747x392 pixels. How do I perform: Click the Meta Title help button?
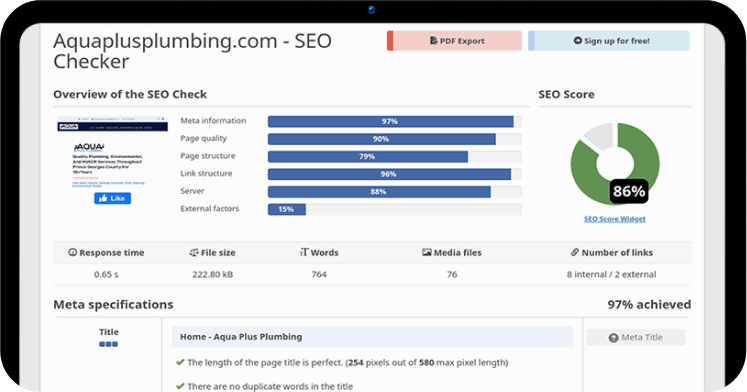pyautogui.click(x=636, y=337)
